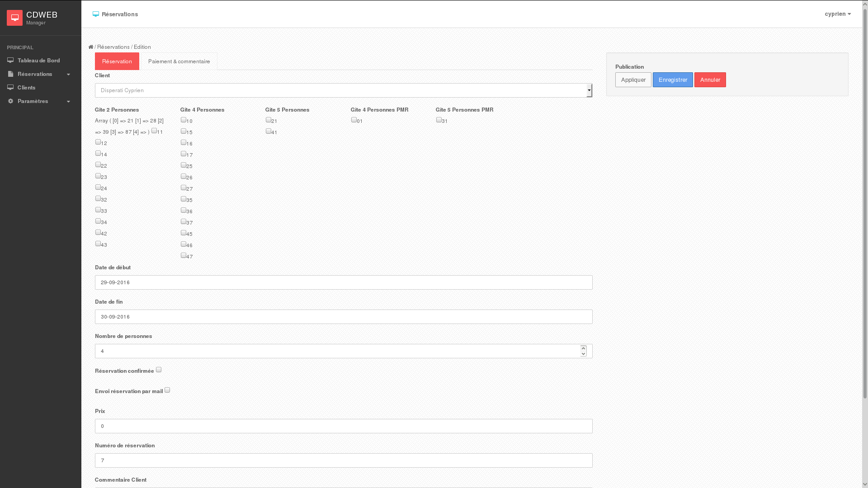This screenshot has width=868, height=488.
Task: Select checkbox 21 under Gîte 5 Personnes
Action: tap(268, 119)
